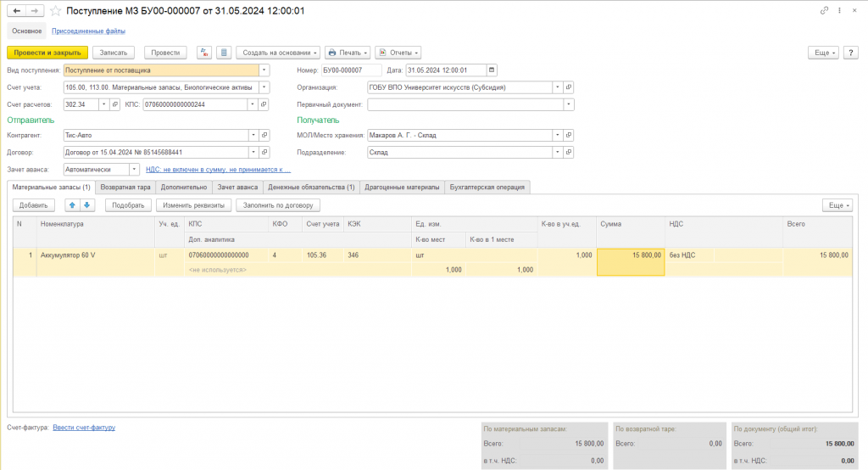The height and width of the screenshot is (470, 868).
Task: Switch to the Дополнительно tab
Action: pos(184,187)
